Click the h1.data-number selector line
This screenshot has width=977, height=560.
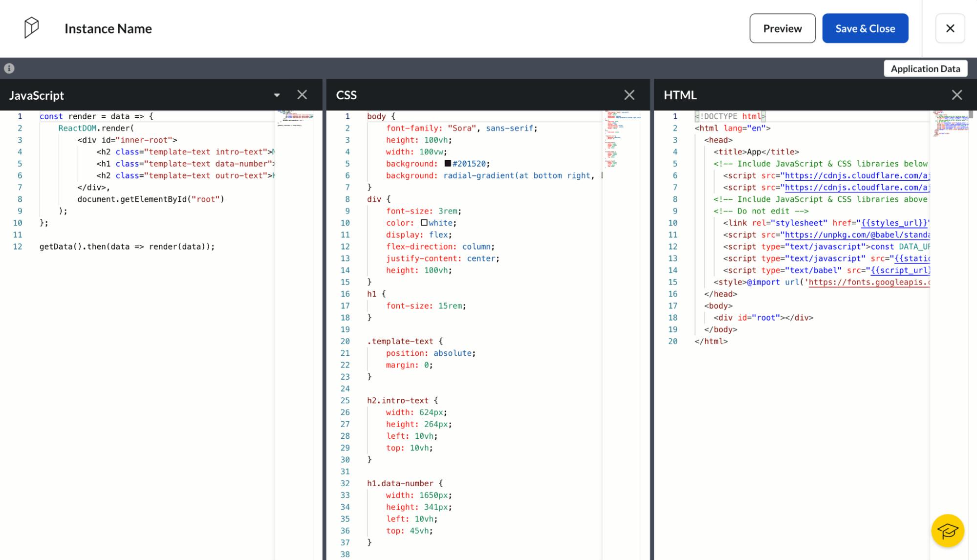405,484
